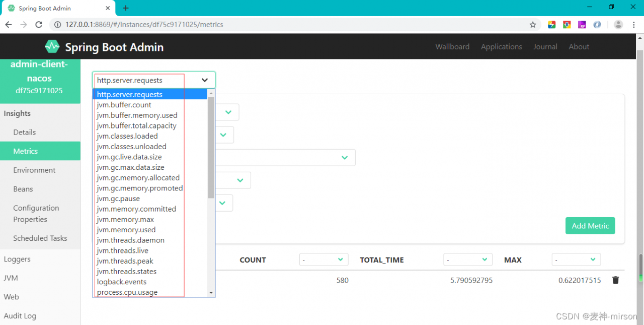Choose jvm.gc.memory.promoted in the list
Viewport: 644px width, 325px height.
pyautogui.click(x=150, y=188)
